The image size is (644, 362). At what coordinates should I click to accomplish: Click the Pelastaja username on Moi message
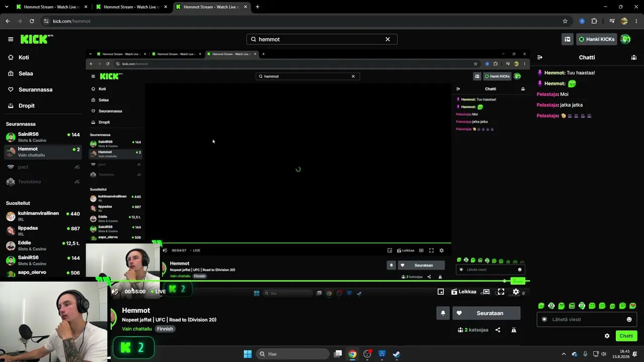547,94
